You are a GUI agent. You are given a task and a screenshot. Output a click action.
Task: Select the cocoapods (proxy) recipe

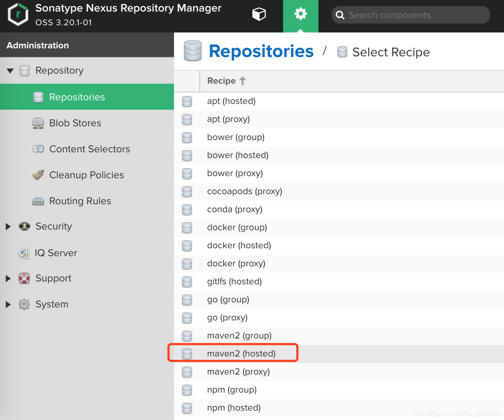[339, 191]
